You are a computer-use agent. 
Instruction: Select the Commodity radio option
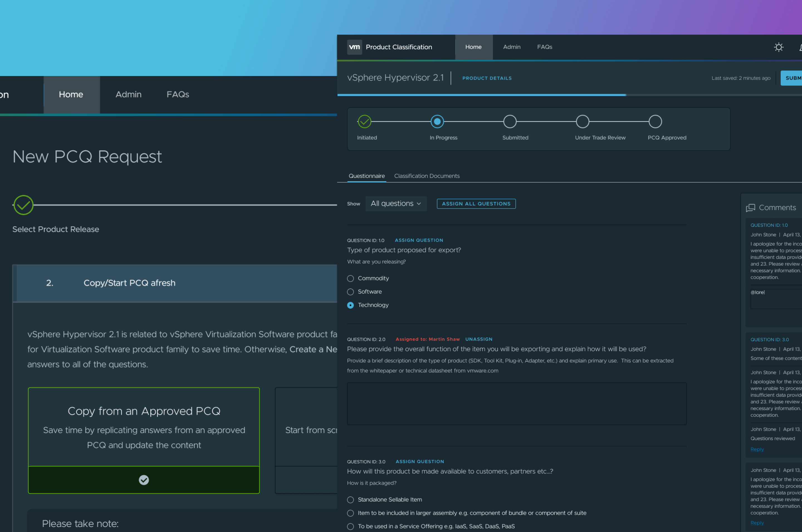[x=350, y=278]
